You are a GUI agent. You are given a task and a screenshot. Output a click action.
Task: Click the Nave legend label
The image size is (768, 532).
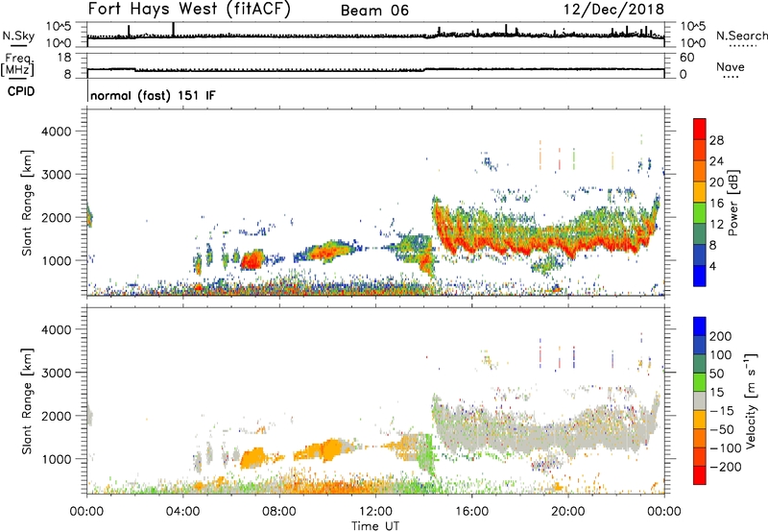coord(731,67)
